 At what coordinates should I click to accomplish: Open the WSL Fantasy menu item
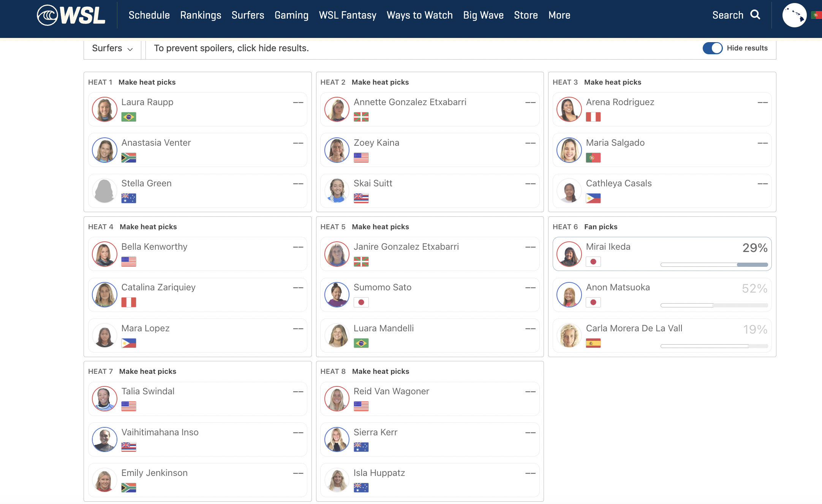(347, 15)
